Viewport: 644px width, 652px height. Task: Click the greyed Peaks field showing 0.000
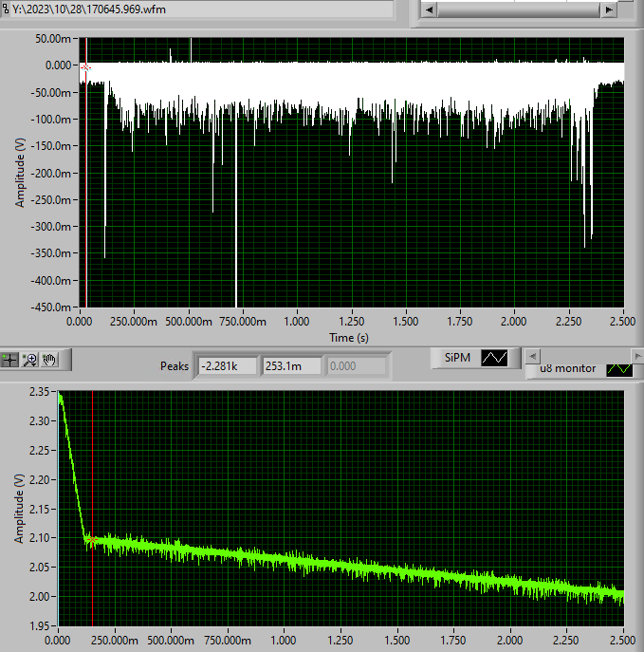357,366
